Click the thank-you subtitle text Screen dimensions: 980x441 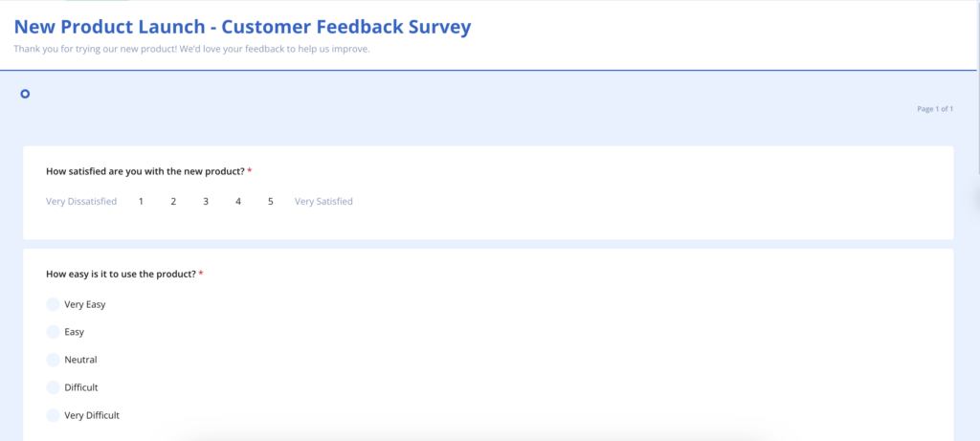[191, 49]
